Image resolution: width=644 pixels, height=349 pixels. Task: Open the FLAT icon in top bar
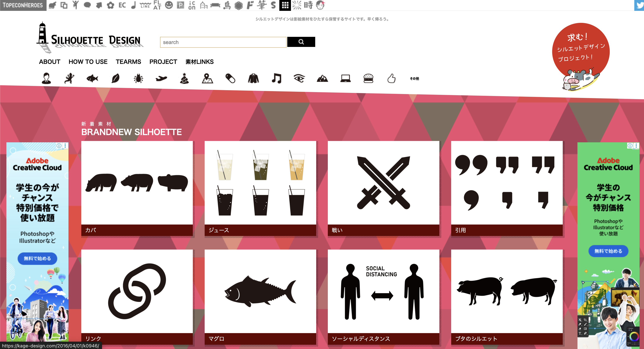click(x=157, y=5)
